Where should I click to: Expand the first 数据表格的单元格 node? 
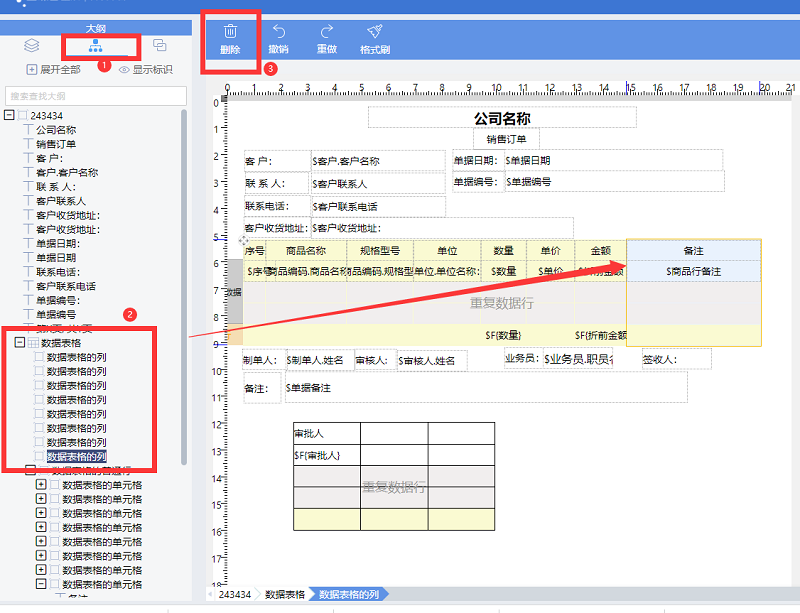[x=41, y=485]
